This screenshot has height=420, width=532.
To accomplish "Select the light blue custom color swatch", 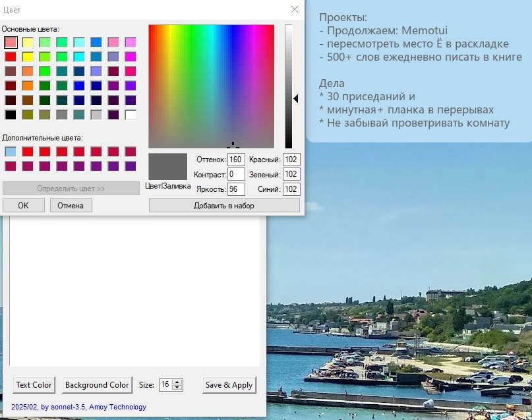I will point(11,152).
